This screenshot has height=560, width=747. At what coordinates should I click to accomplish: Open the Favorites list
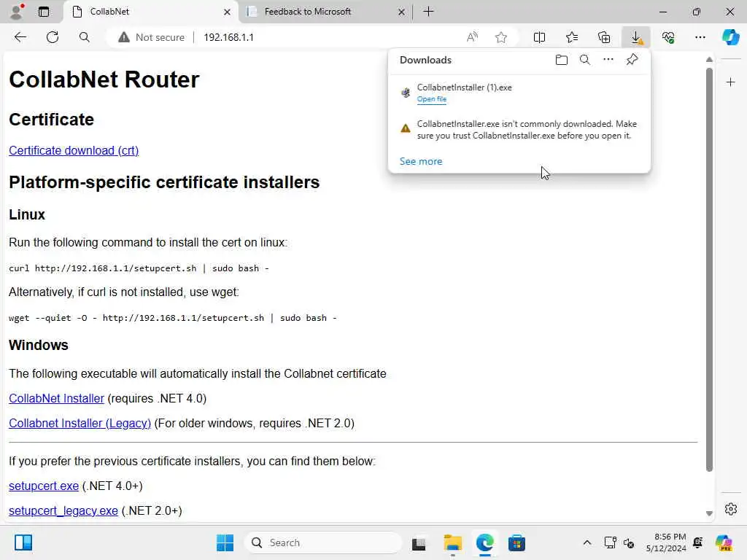point(572,37)
